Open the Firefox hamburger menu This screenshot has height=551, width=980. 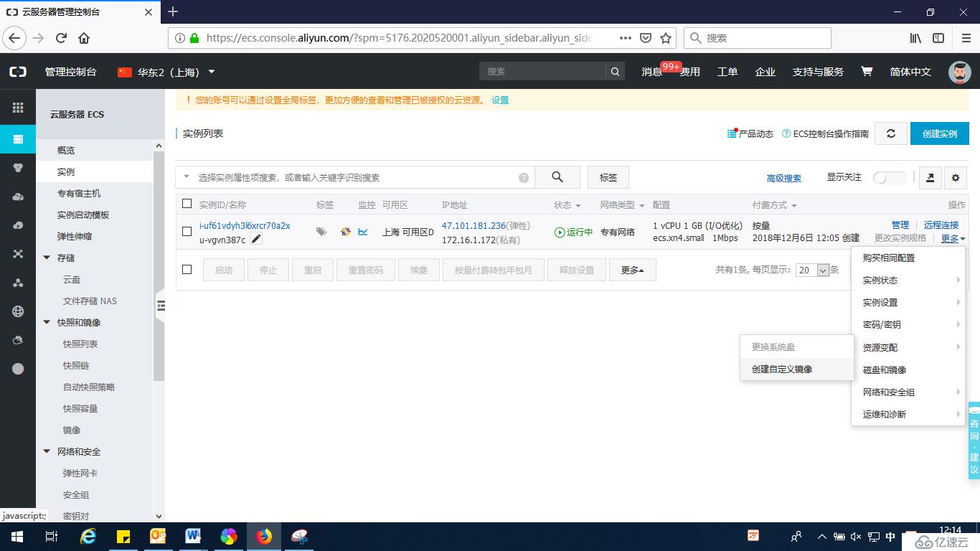click(x=964, y=38)
